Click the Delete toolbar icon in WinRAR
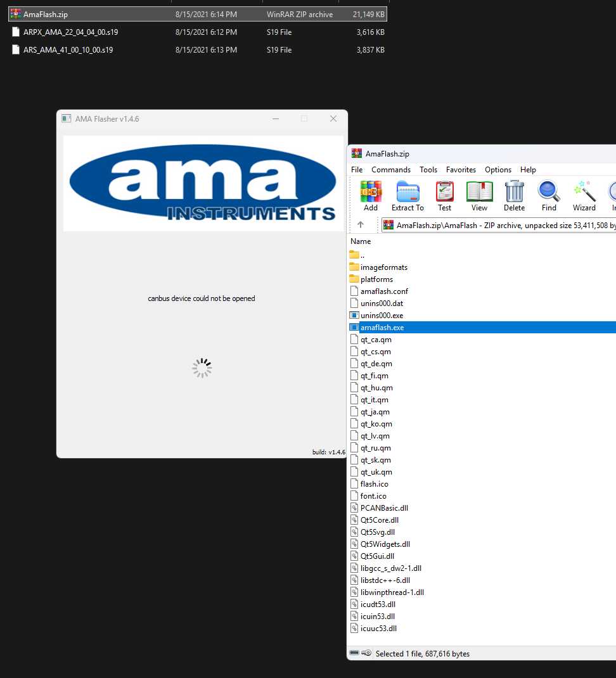The image size is (616, 678). point(515,191)
